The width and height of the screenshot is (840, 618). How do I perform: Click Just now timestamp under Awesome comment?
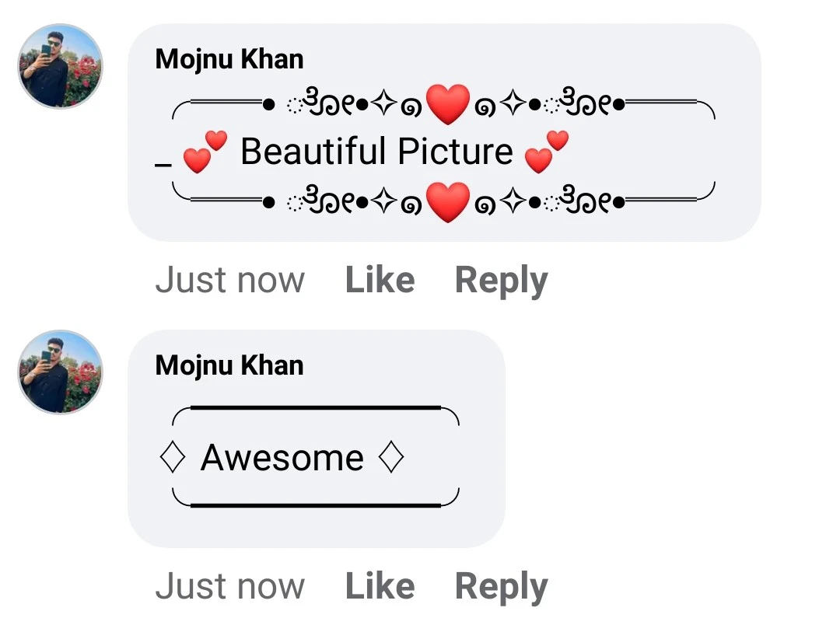point(229,586)
